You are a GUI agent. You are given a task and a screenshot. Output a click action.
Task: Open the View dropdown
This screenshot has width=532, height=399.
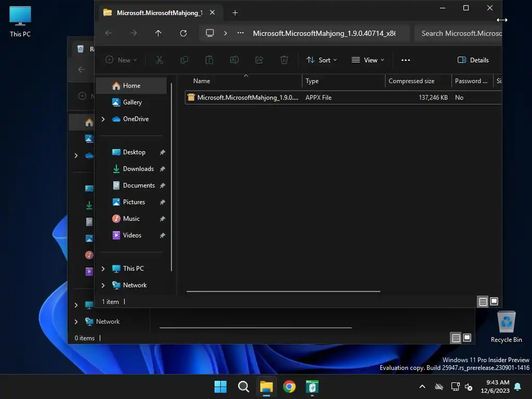point(368,60)
